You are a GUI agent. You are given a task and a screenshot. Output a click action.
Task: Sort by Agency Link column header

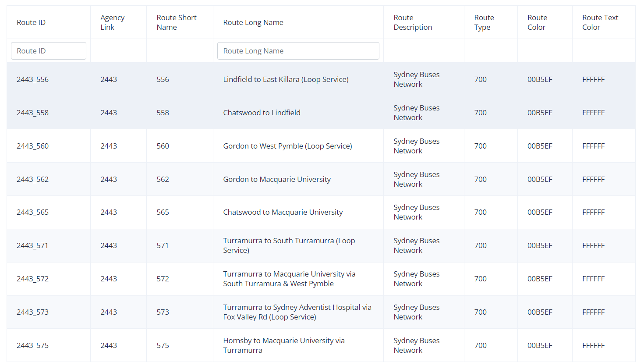[x=113, y=22]
